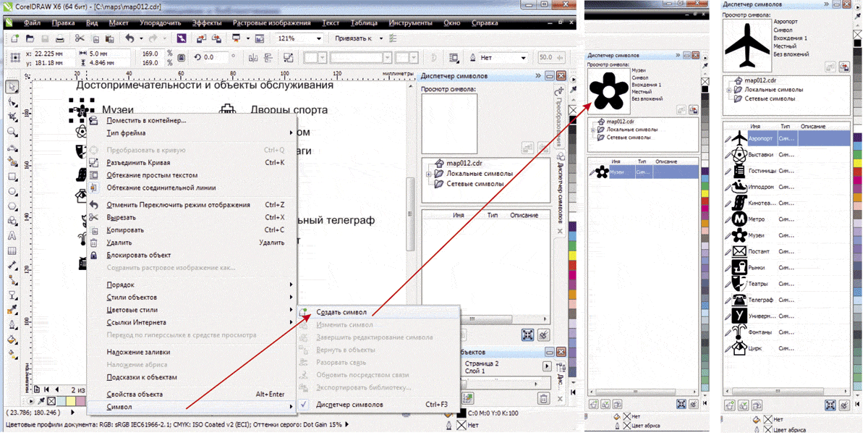The image size is (868, 438).
Task: Open the Эффекты menu
Action: pyautogui.click(x=207, y=23)
